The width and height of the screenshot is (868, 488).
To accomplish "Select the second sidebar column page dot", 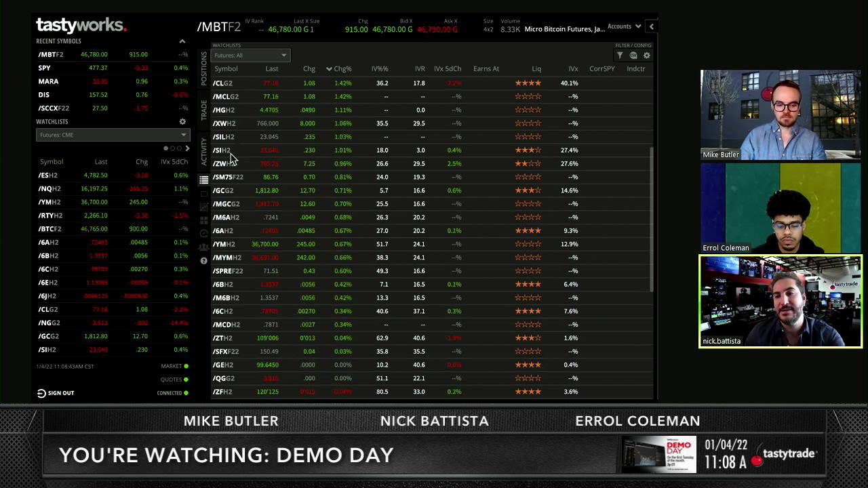I will (x=172, y=148).
